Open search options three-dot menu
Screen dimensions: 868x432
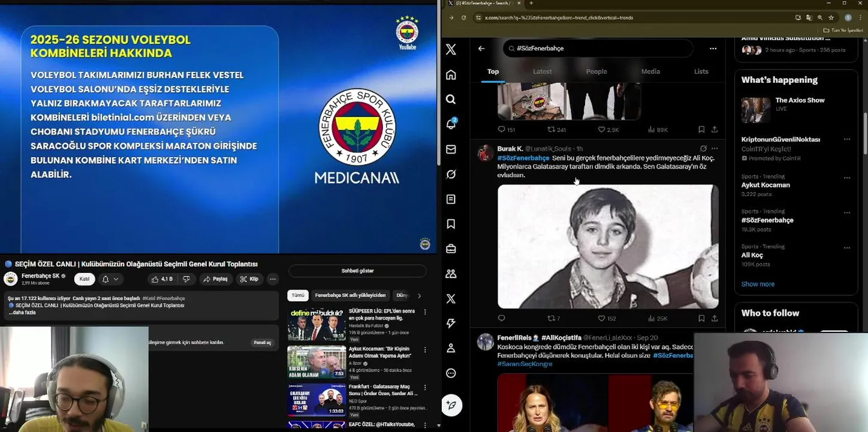pos(713,49)
